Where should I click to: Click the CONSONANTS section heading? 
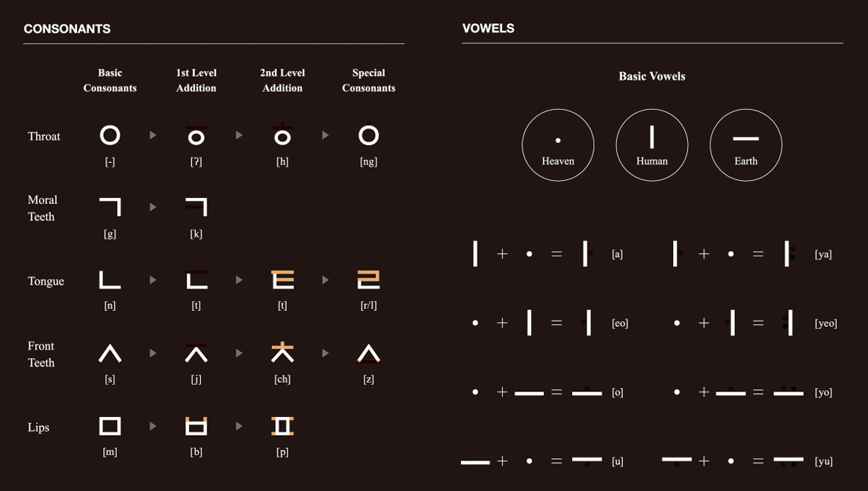tap(67, 29)
